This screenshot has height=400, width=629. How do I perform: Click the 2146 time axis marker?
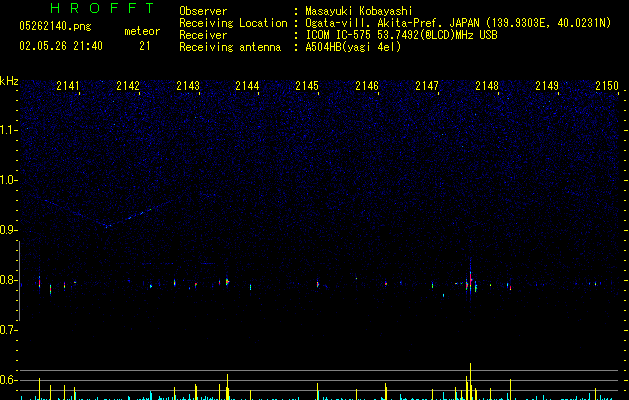click(367, 86)
